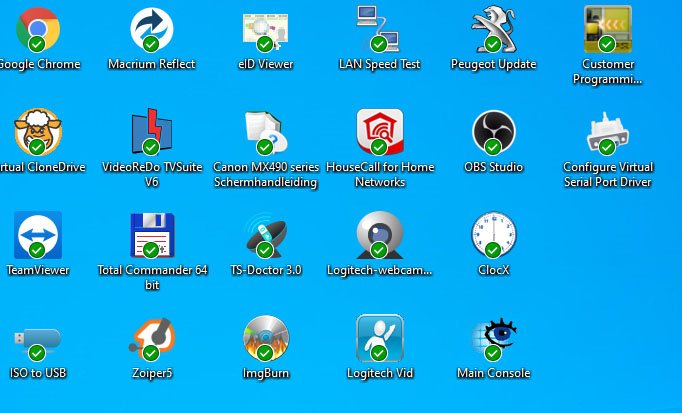682x413 pixels.
Task: Click the "ISO to USB" label text
Action: click(x=38, y=373)
